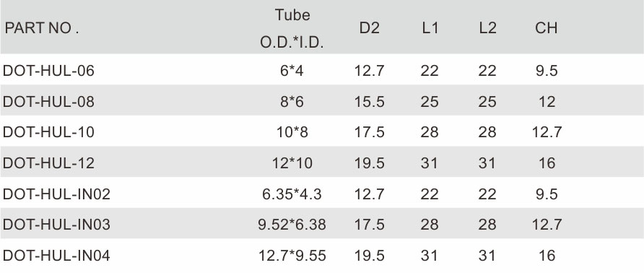Select part number DOT-HUL-06
The width and height of the screenshot is (644, 273).
coord(48,71)
